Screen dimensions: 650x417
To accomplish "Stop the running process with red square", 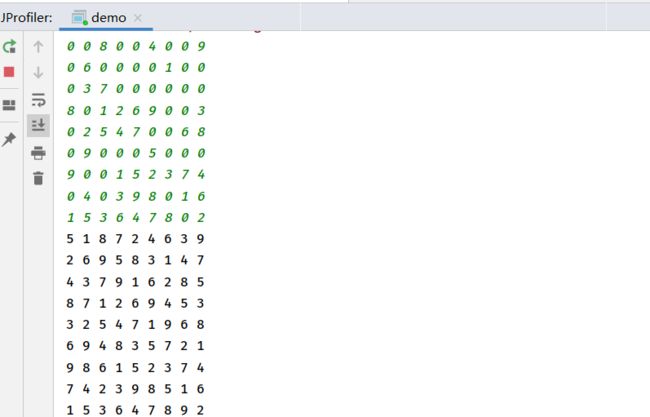I will point(9,72).
